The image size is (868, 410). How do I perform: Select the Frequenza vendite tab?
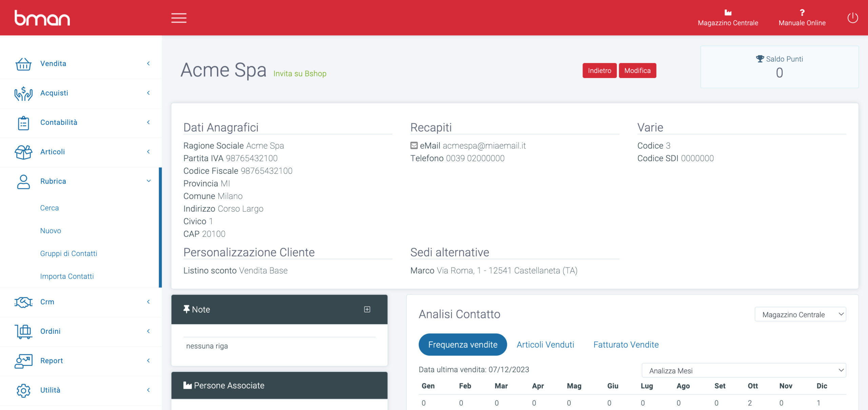pyautogui.click(x=463, y=344)
